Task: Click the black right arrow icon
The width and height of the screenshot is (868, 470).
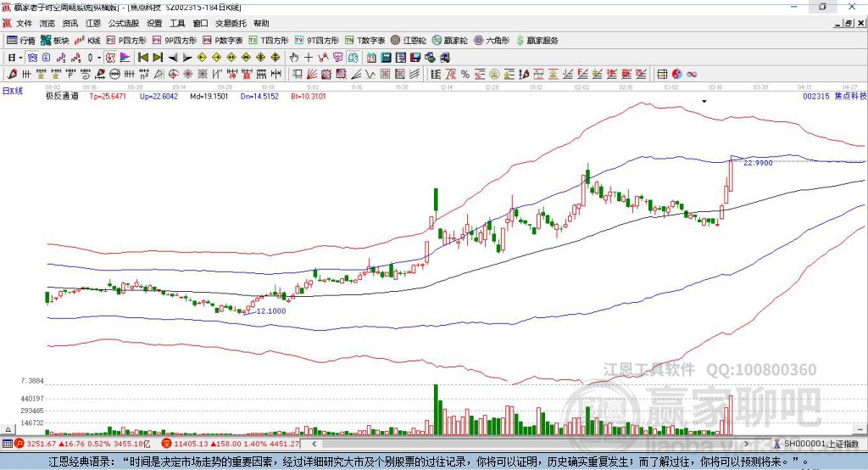Action: (187, 58)
